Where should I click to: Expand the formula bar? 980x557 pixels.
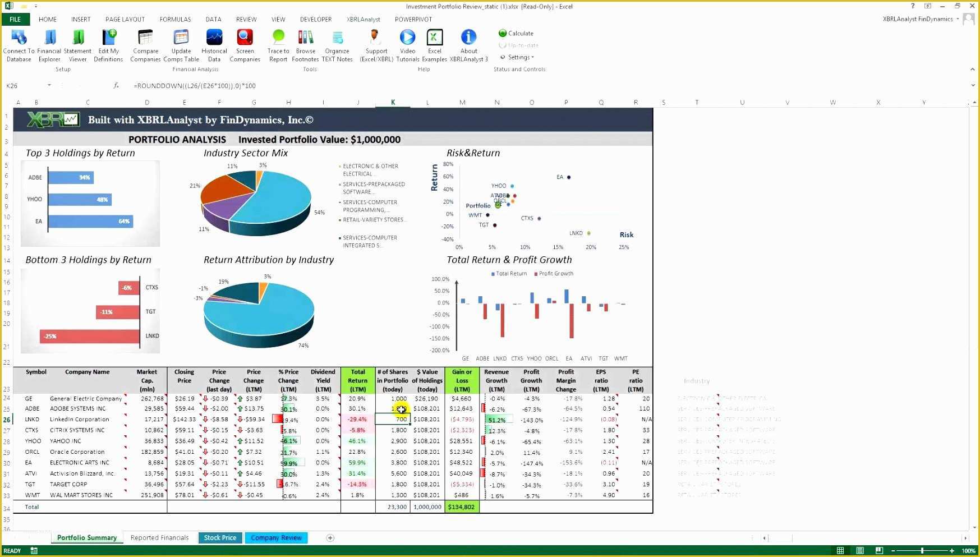point(973,86)
